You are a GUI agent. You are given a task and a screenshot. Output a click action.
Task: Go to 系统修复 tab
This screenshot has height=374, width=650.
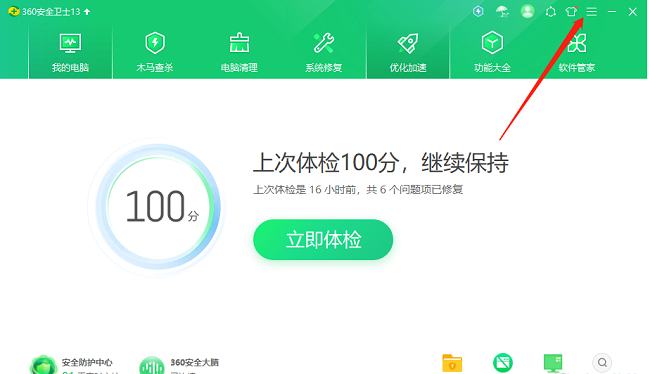[323, 53]
